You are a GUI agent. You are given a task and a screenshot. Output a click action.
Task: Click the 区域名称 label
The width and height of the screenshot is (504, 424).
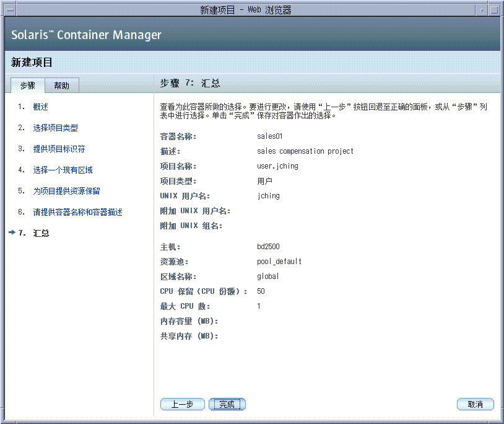[178, 276]
